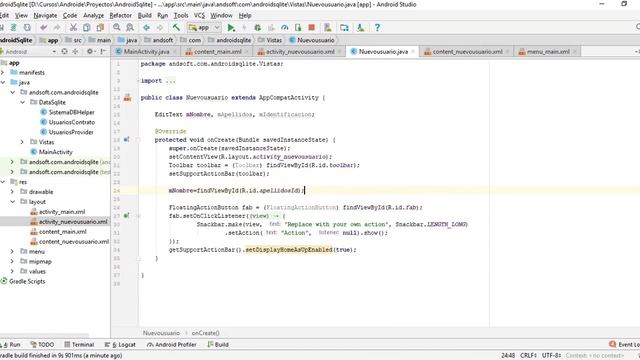Click the SDK Manager download icon
The width and height of the screenshot is (640, 360).
[360, 27]
